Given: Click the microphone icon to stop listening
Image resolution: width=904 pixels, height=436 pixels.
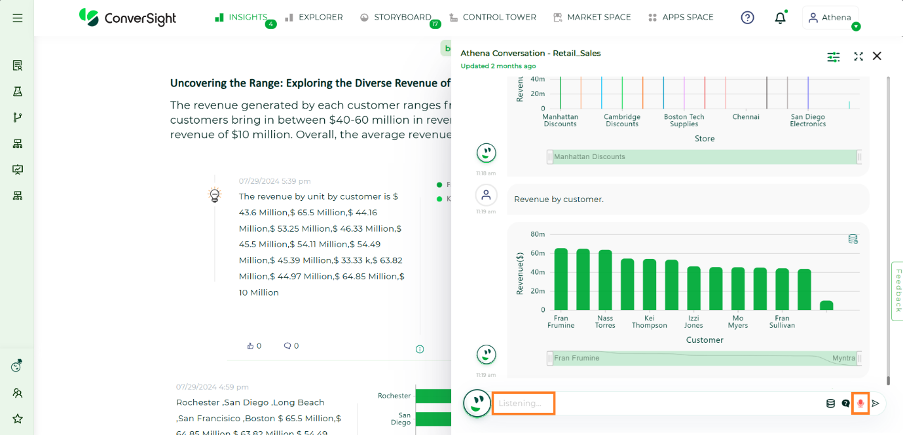Looking at the screenshot, I should point(861,403).
